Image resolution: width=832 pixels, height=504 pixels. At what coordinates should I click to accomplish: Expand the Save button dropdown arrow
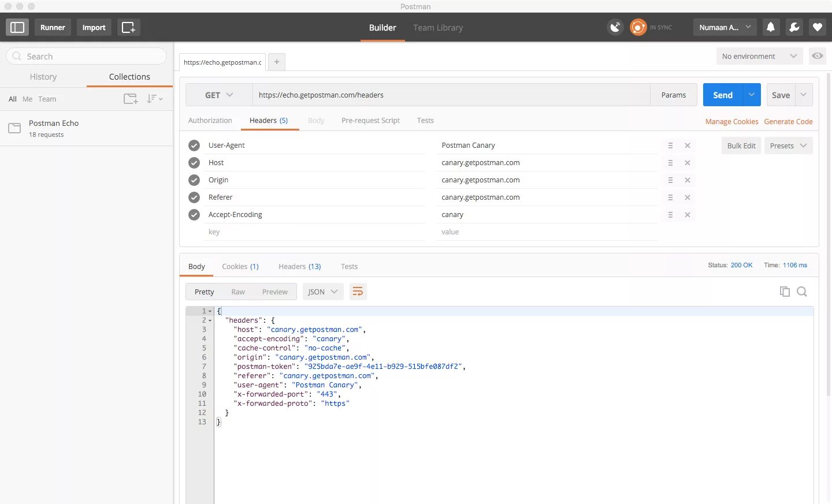(x=804, y=95)
